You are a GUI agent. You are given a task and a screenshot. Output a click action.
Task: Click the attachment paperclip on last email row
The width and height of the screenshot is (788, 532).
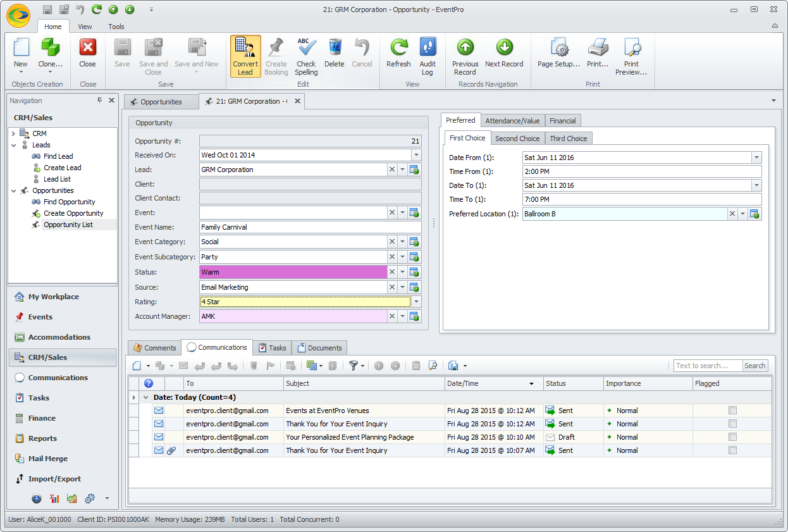click(171, 450)
